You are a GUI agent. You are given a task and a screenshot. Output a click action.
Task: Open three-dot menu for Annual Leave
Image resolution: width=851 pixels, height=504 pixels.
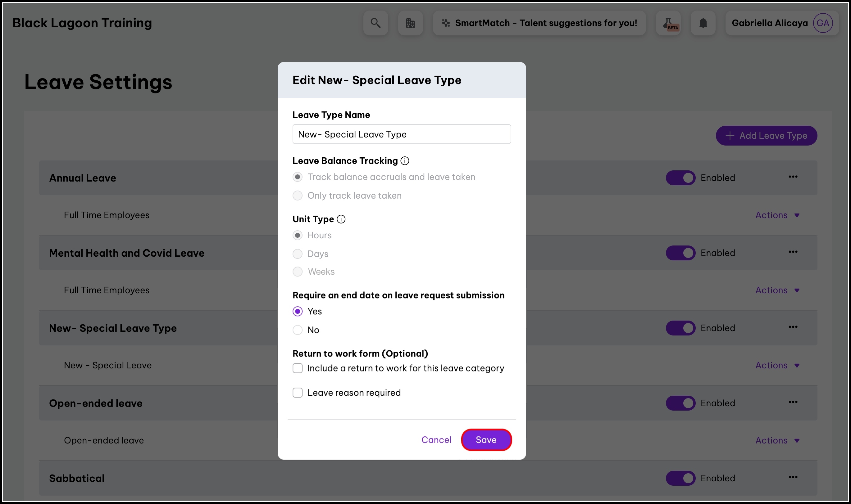pyautogui.click(x=793, y=177)
